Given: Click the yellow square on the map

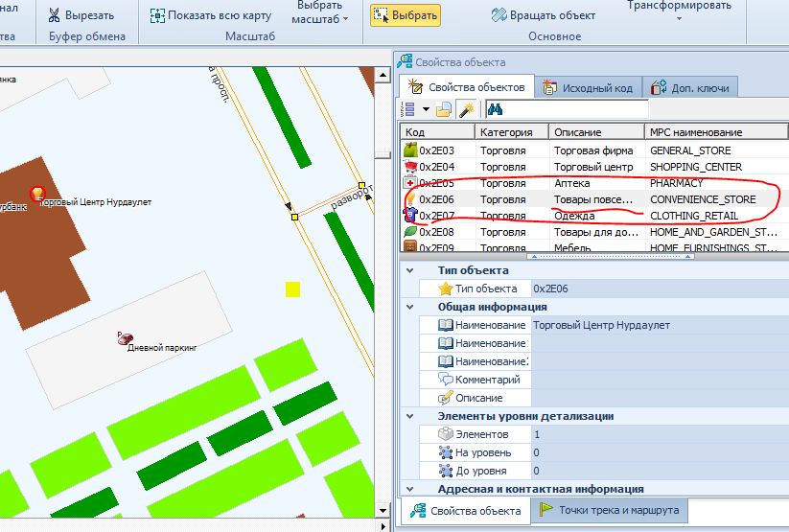Looking at the screenshot, I should (292, 289).
